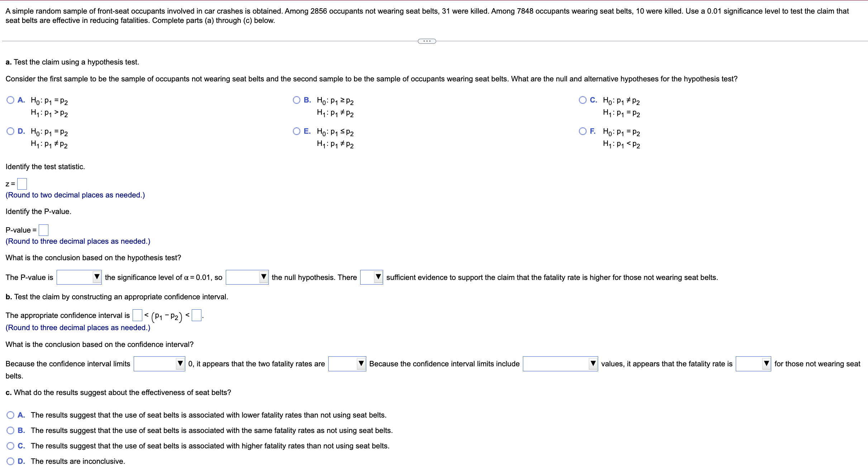Open the 'The P-value is' comparison dropdown
This screenshot has height=476, width=868.
79,277
